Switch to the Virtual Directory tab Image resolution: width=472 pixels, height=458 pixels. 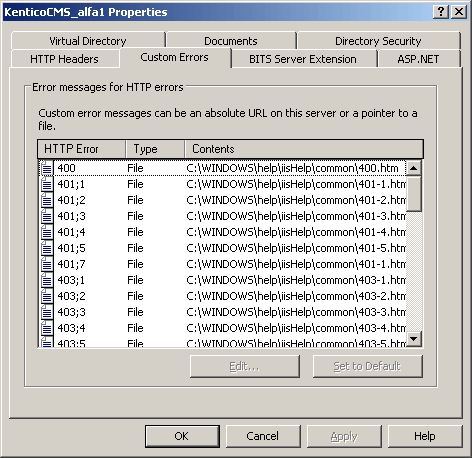(x=88, y=41)
